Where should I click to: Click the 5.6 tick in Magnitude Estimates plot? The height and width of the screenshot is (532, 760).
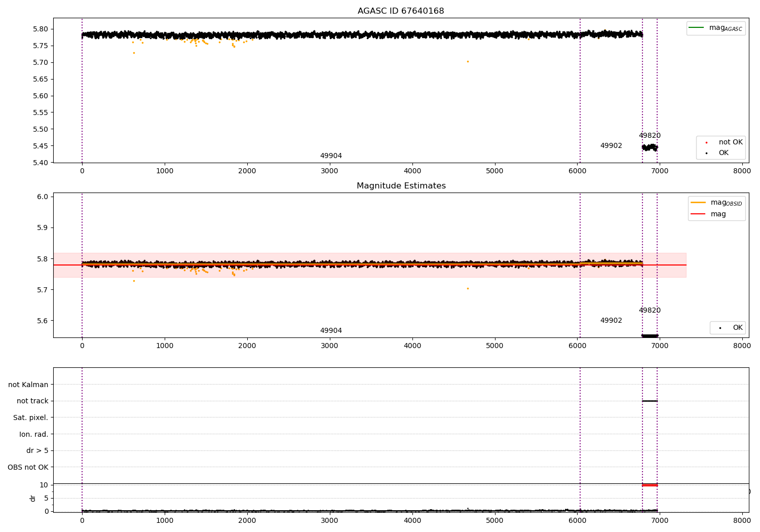(x=43, y=321)
